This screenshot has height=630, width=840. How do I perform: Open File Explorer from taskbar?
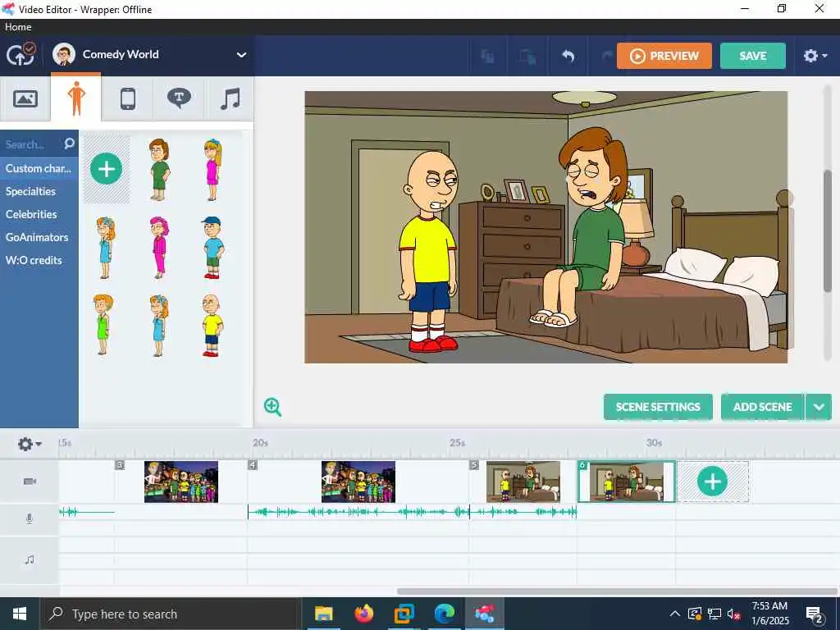point(323,614)
